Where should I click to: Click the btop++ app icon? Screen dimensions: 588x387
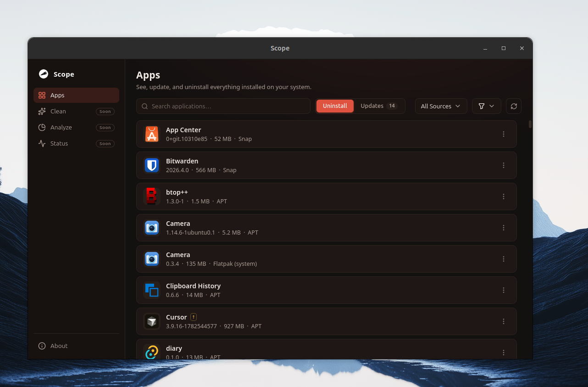pyautogui.click(x=152, y=196)
